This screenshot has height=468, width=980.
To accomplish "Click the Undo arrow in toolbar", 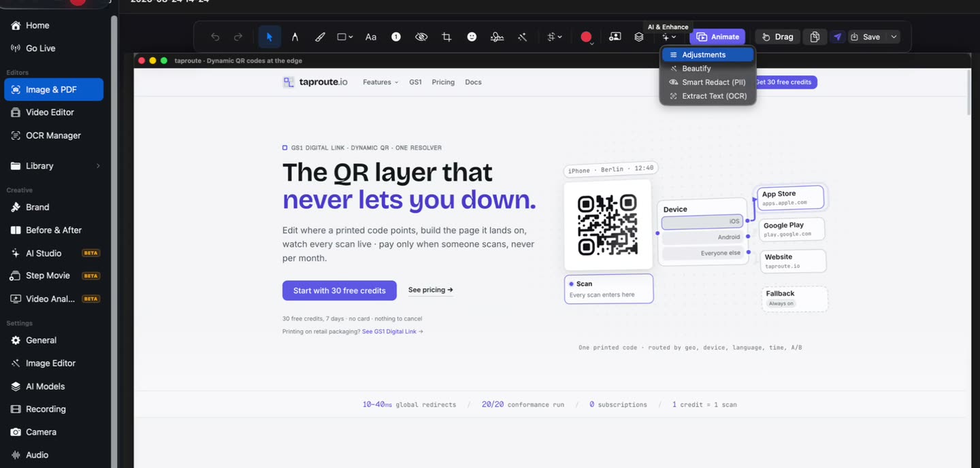I will point(215,37).
